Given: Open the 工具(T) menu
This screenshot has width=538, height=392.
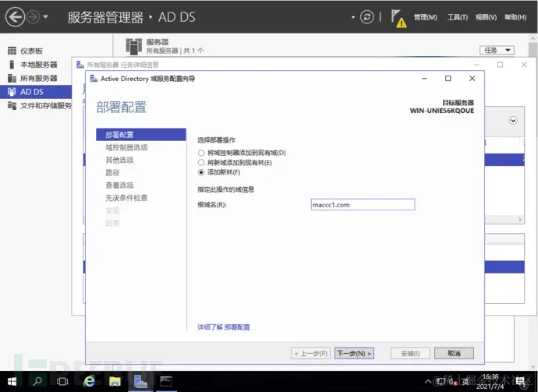Looking at the screenshot, I should (x=457, y=17).
